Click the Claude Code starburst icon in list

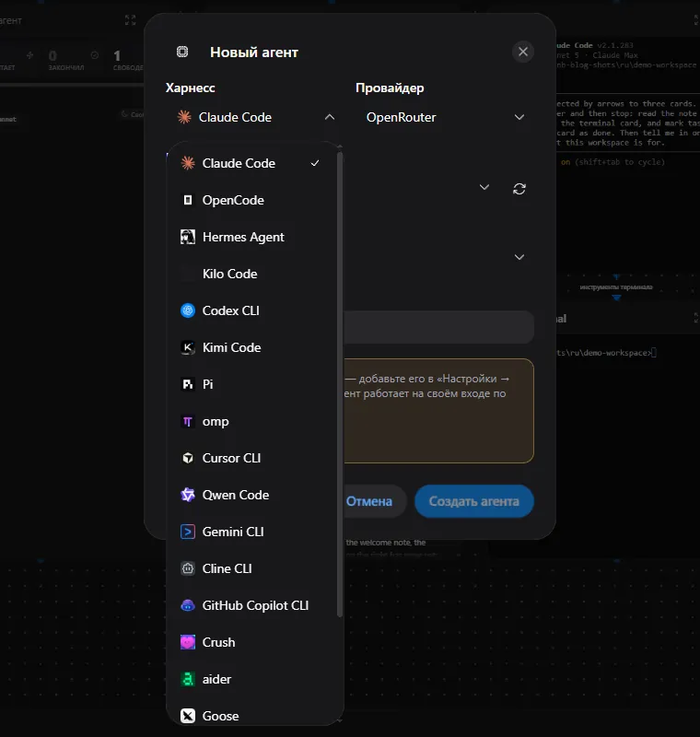188,163
